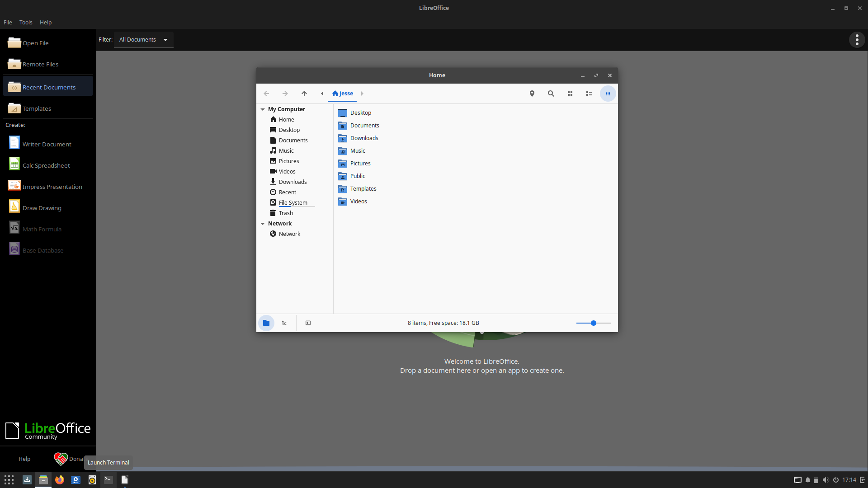Create a new Impress Presentation

point(48,186)
